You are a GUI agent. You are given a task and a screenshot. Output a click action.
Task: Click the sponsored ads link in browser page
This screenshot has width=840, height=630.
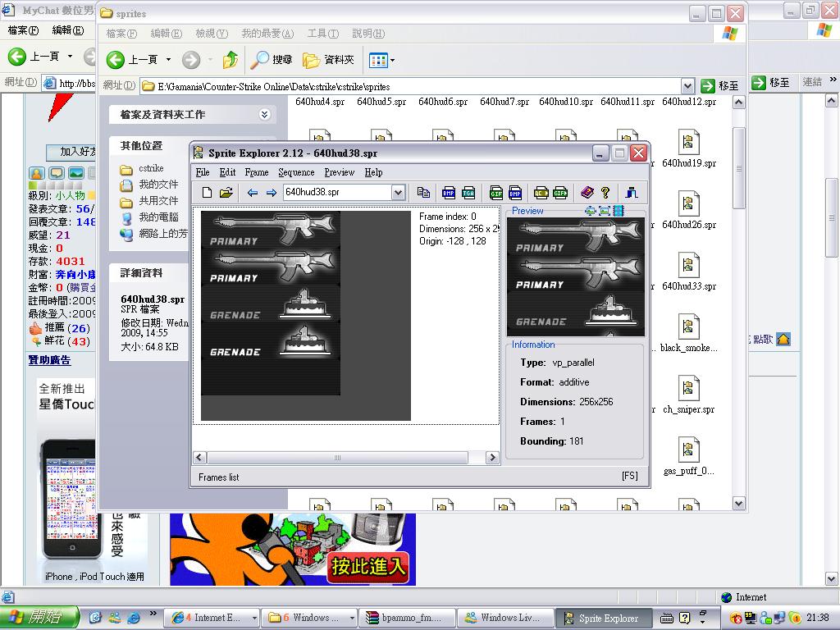49,360
